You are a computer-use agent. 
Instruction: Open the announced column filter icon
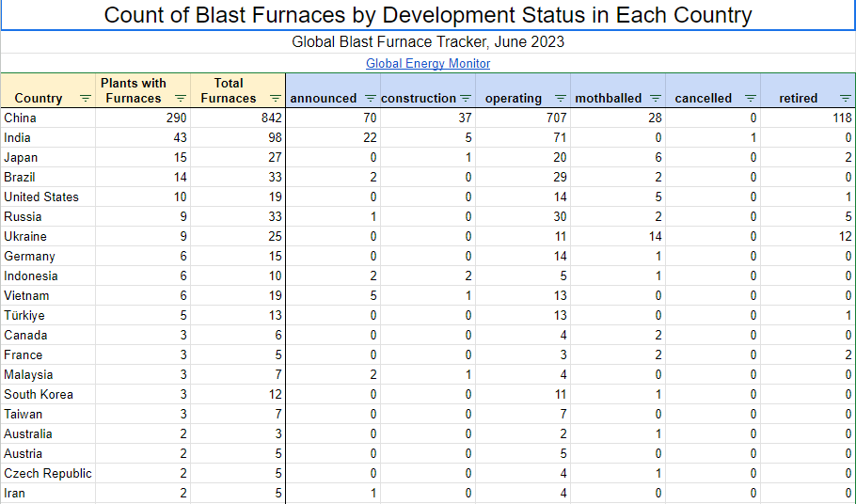(x=370, y=98)
